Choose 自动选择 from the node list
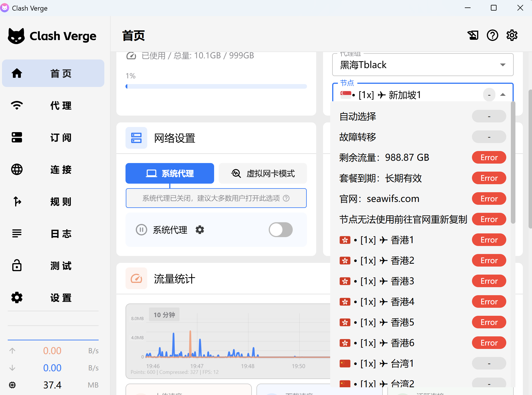 pyautogui.click(x=358, y=116)
